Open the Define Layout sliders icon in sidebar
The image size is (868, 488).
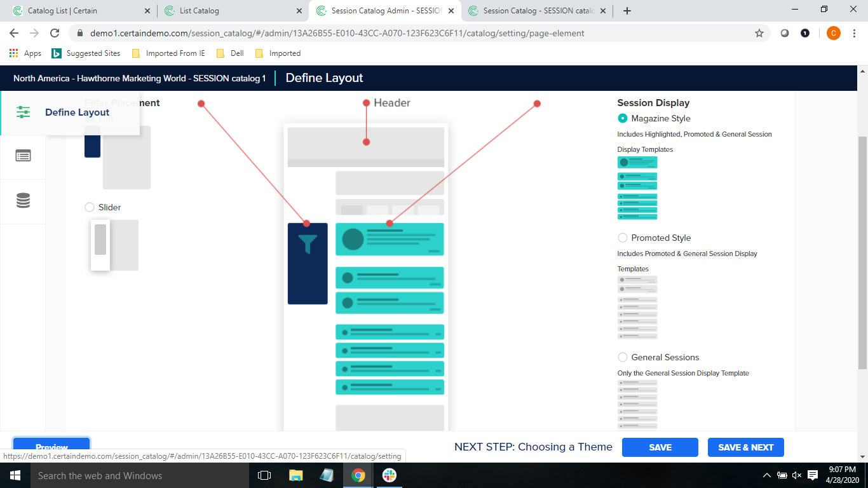(23, 112)
